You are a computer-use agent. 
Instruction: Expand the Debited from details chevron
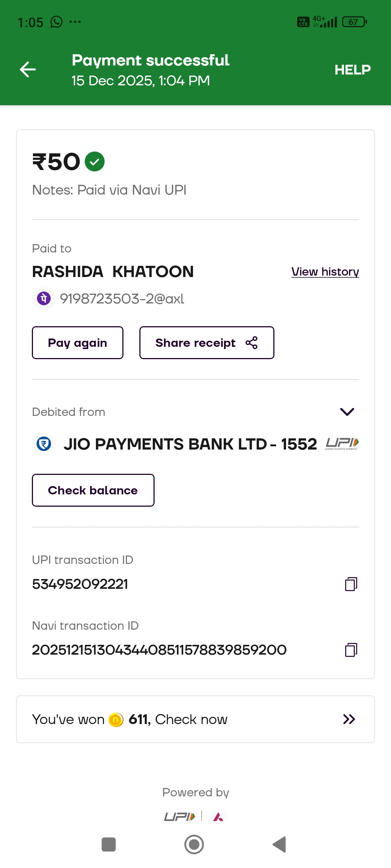pyautogui.click(x=347, y=412)
